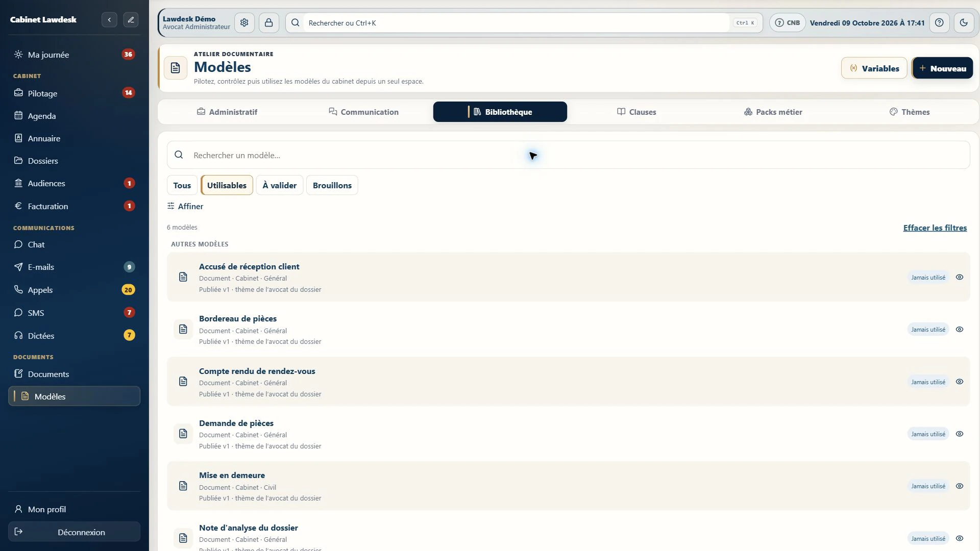Deselect the Utilisables filter chip

click(x=227, y=185)
